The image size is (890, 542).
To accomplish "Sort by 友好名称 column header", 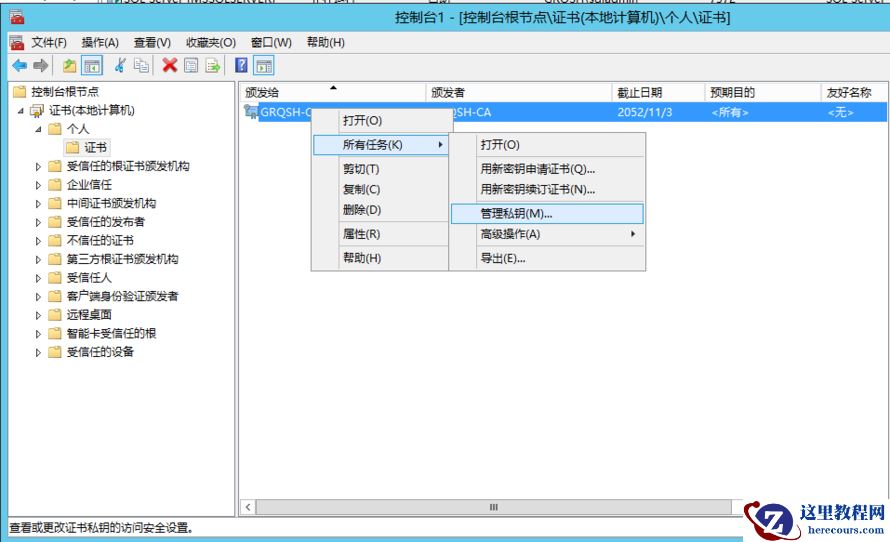I will [x=854, y=93].
